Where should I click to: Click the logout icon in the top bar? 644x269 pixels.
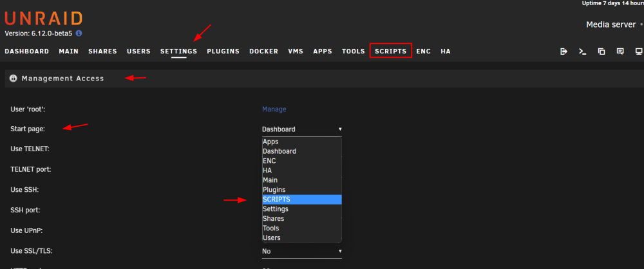coord(564,51)
